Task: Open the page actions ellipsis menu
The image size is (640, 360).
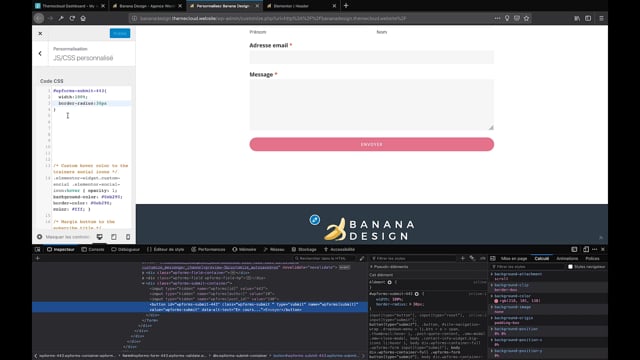Action: coord(497,18)
